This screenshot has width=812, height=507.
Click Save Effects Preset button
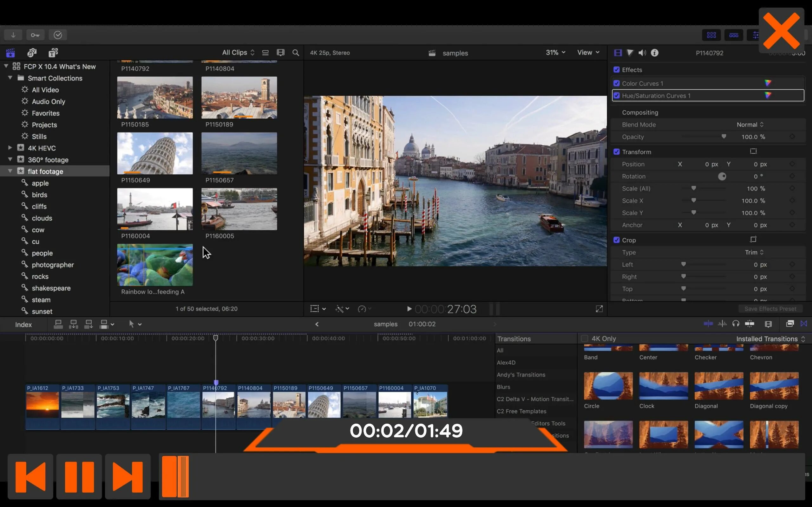point(770,308)
